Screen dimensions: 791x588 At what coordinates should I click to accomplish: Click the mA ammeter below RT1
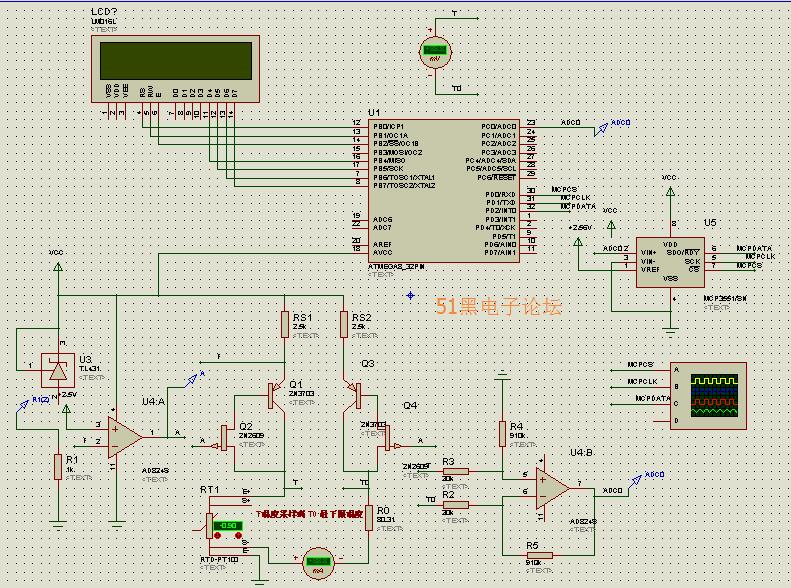pyautogui.click(x=318, y=563)
